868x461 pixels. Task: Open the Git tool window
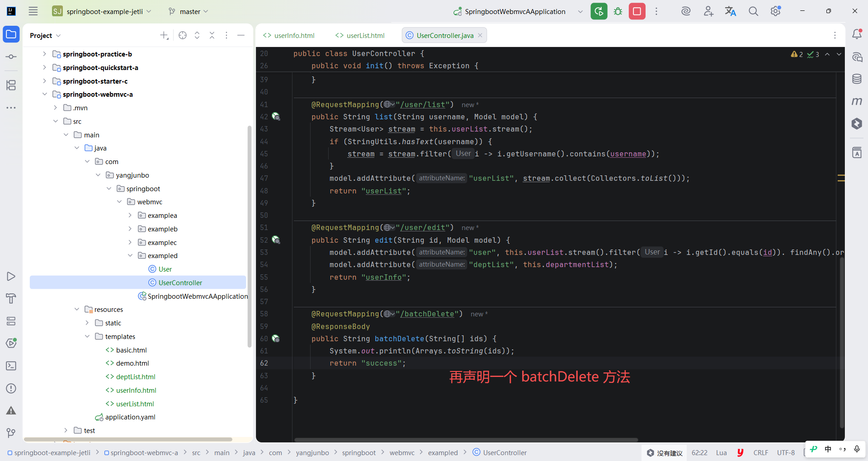(11, 433)
